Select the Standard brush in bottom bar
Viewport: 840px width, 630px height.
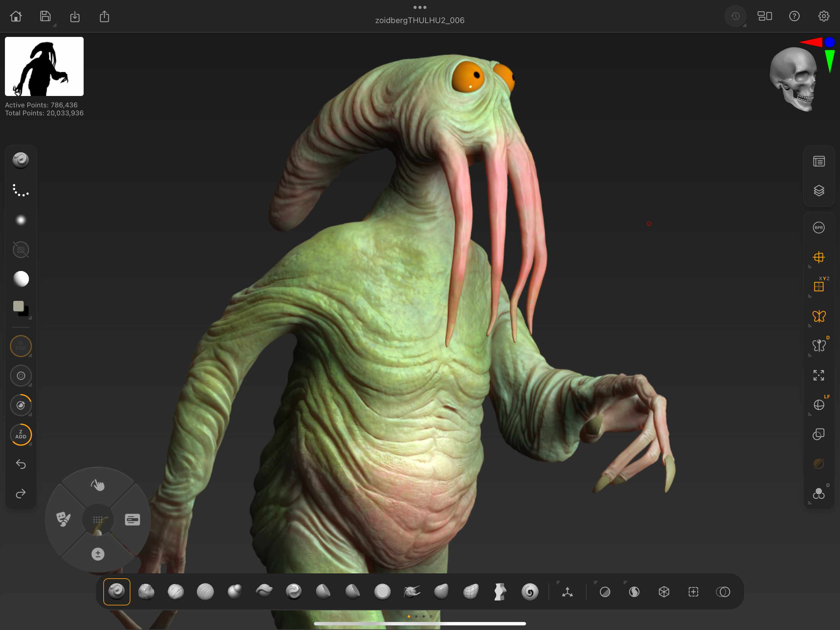[117, 592]
